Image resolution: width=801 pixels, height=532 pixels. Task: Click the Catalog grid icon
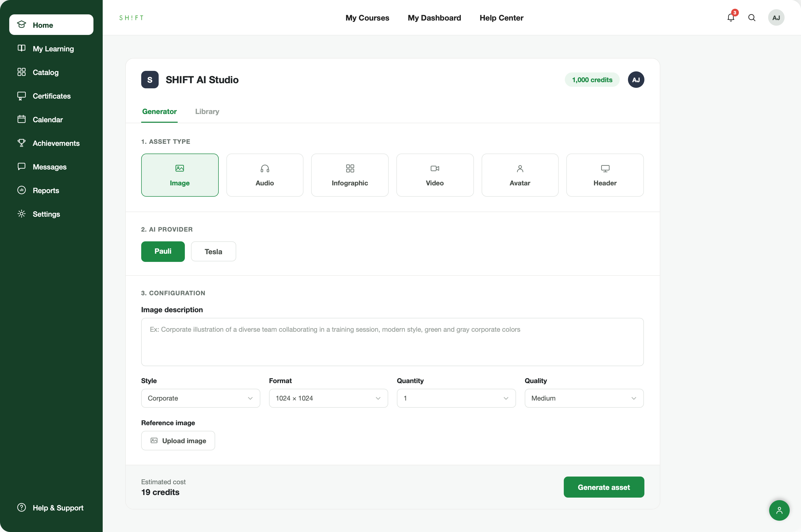click(21, 72)
